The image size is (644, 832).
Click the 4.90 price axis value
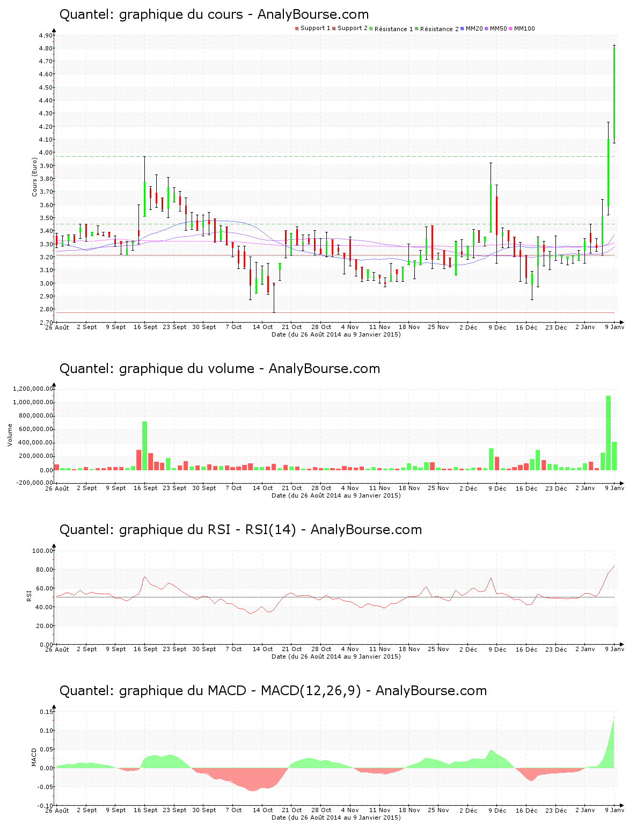46,35
